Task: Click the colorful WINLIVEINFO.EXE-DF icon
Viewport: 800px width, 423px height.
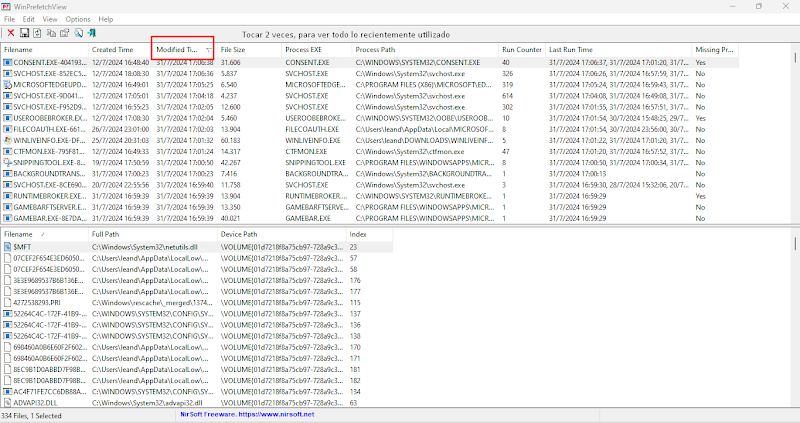Action: pyautogui.click(x=7, y=140)
